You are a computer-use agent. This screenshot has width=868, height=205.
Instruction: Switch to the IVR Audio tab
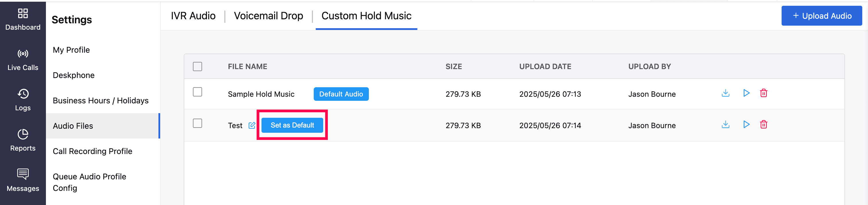coord(193,16)
